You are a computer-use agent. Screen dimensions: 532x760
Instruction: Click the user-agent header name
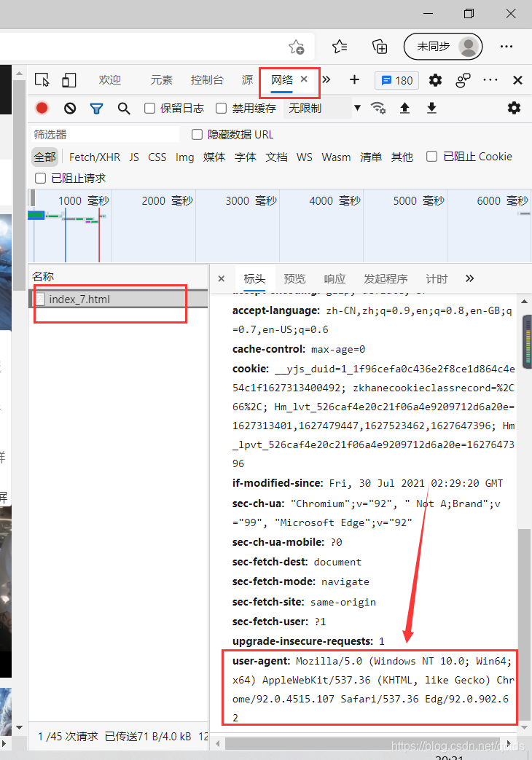tap(261, 661)
